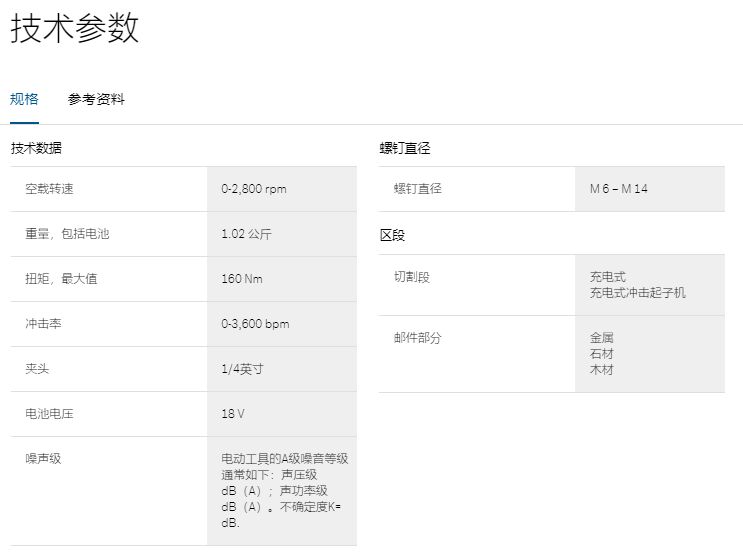Click the 空载转速 row label
Image resolution: width=743 pixels, height=553 pixels.
click(50, 189)
